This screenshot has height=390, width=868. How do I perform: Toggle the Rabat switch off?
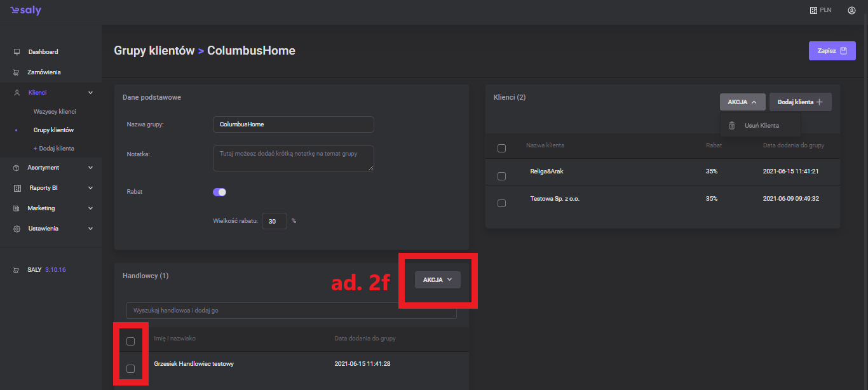coord(219,192)
